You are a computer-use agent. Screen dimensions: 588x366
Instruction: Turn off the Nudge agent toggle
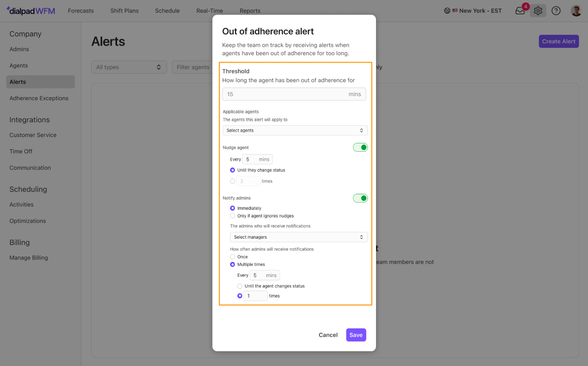coord(360,147)
